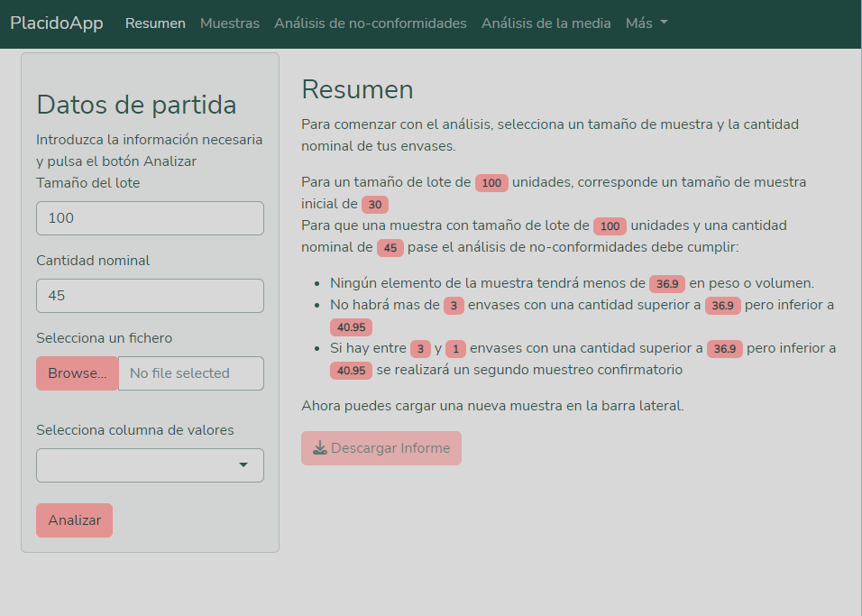Click the 'No file selected' field

[x=190, y=373]
